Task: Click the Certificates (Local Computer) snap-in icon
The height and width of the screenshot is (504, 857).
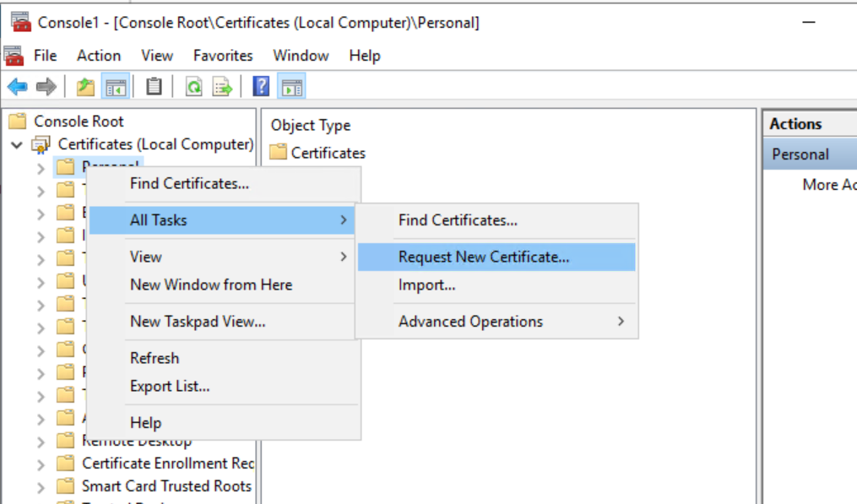Action: coord(41,145)
